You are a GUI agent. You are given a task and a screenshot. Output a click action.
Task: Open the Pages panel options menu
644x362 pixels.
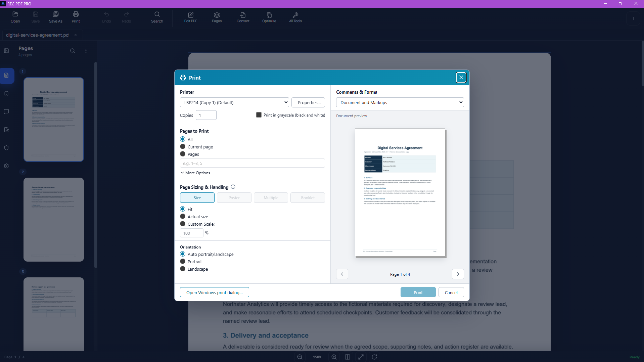pos(86,51)
